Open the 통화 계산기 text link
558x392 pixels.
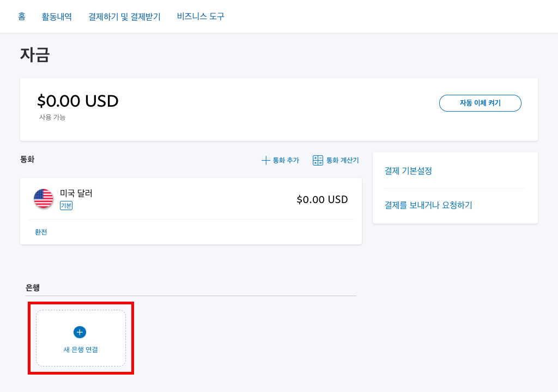pos(342,160)
